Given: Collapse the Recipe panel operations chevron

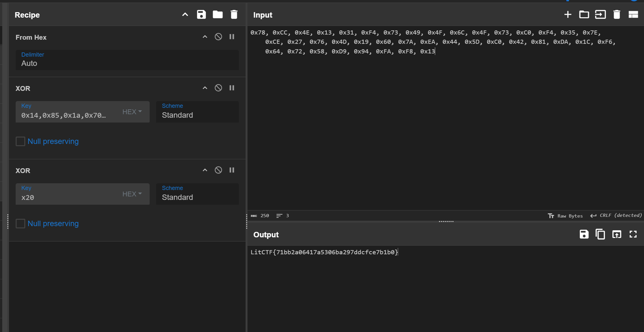Looking at the screenshot, I should (x=185, y=15).
